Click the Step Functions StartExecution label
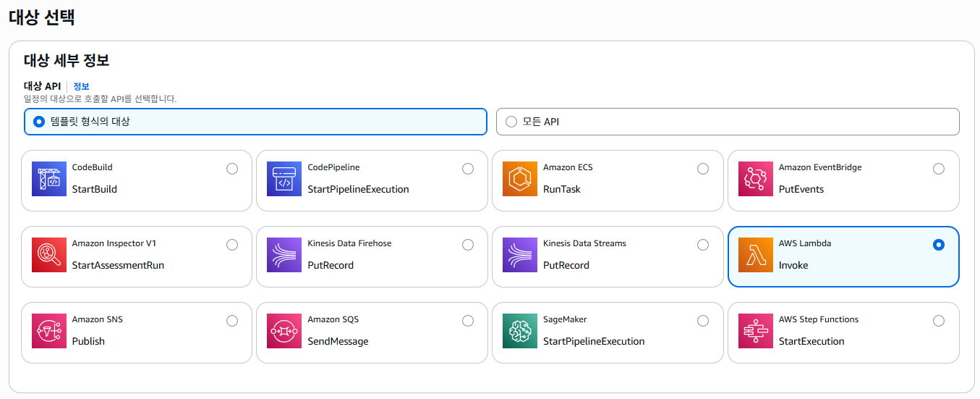Viewport: 980px width, 399px height. pyautogui.click(x=811, y=341)
